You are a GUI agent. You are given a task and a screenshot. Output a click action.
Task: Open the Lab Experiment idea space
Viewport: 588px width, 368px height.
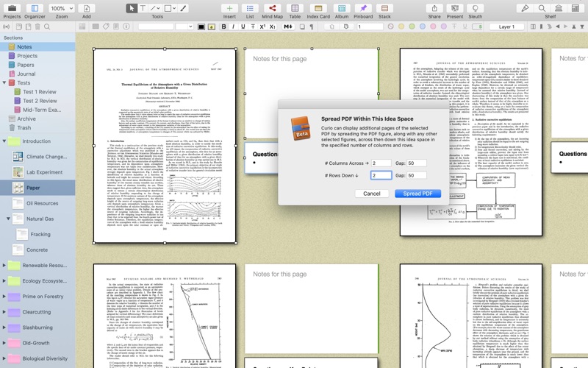click(44, 172)
